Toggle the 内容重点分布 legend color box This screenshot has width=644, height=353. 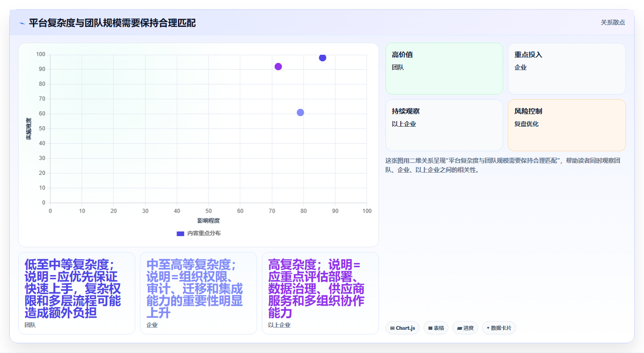tap(180, 233)
